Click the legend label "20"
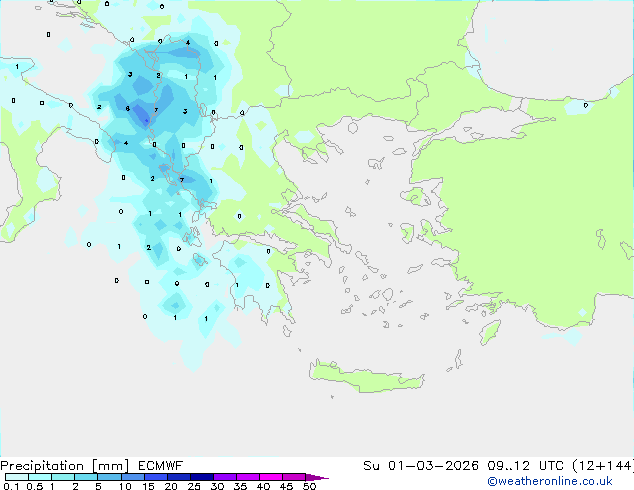 [x=171, y=486]
